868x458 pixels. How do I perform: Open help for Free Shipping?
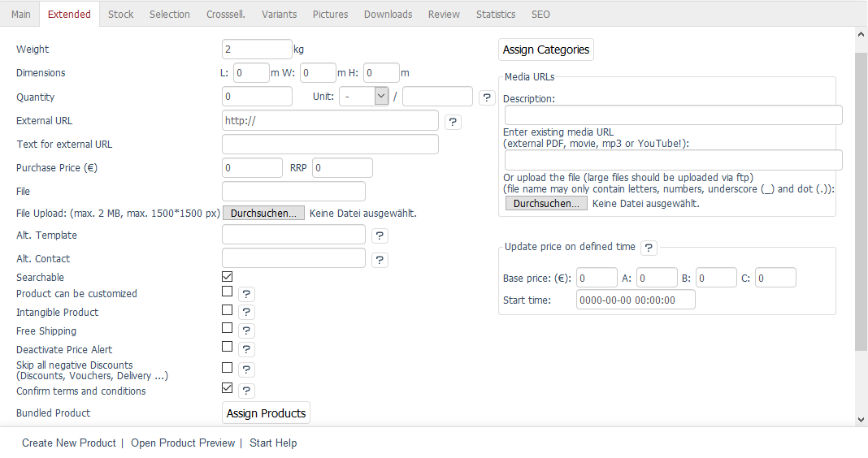point(246,331)
